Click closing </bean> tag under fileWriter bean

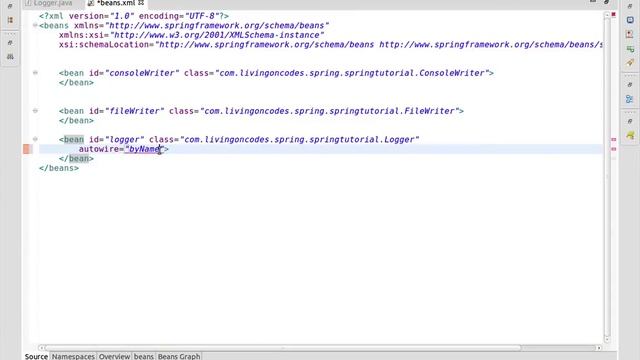76,121
